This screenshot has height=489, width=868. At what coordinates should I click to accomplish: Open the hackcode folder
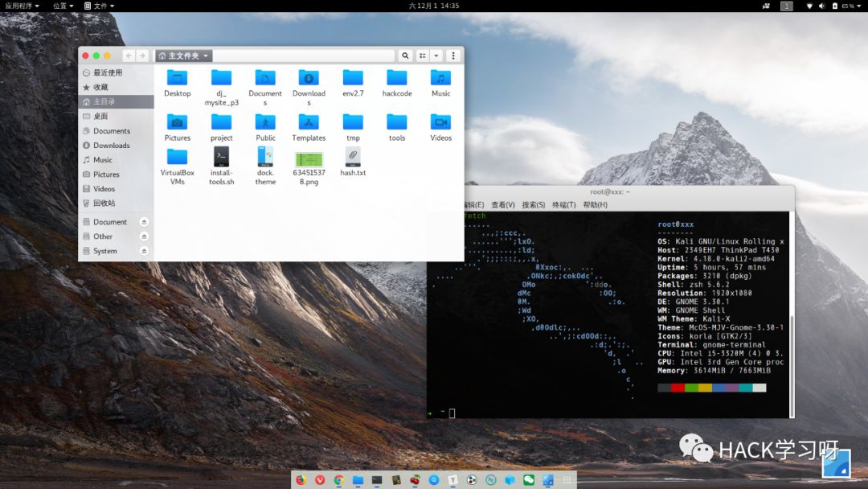coord(396,78)
